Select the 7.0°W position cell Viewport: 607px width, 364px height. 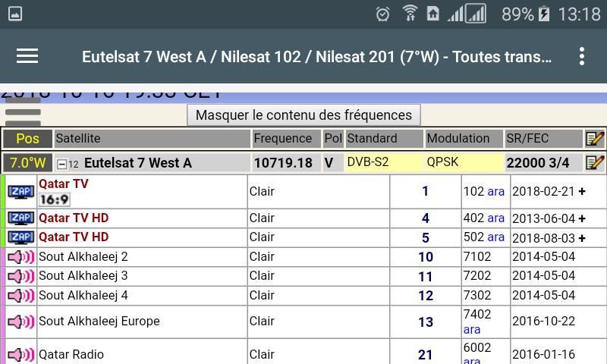click(x=28, y=163)
